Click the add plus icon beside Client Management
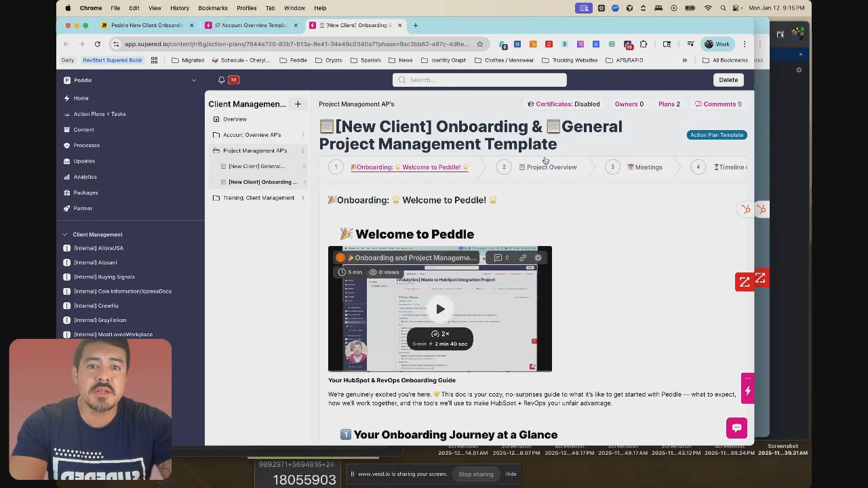This screenshot has height=488, width=868. [298, 104]
